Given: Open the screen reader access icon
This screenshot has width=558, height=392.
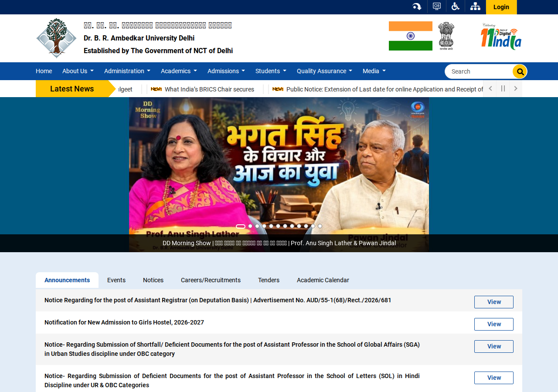Looking at the screenshot, I should (x=436, y=7).
